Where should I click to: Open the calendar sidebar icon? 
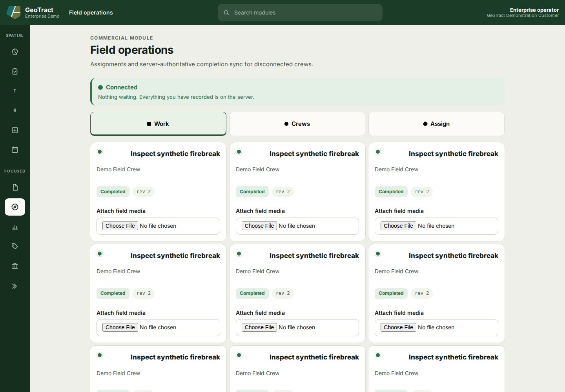15,150
